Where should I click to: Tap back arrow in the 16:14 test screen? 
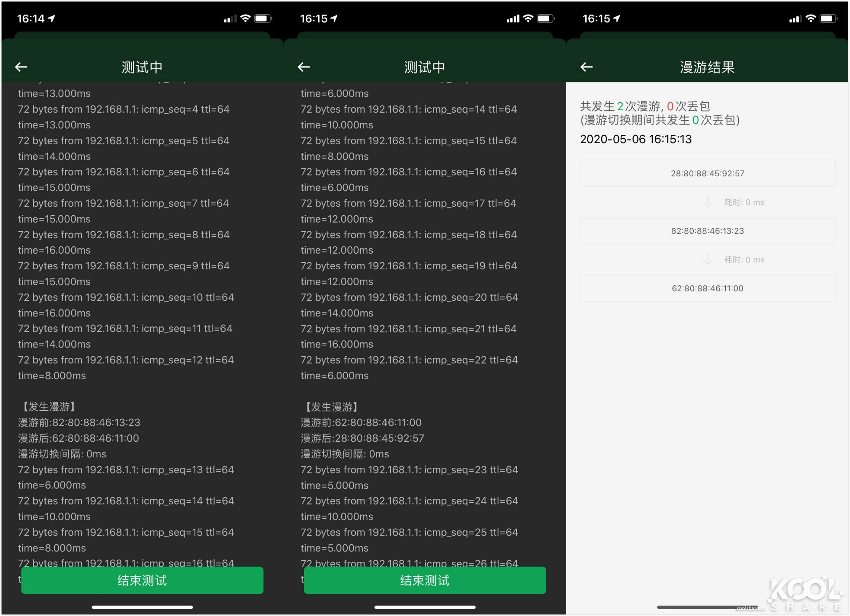point(21,67)
